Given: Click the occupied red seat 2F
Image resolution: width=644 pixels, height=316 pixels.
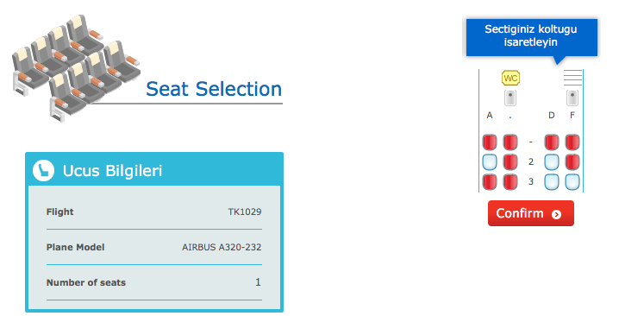Looking at the screenshot, I should (x=572, y=162).
